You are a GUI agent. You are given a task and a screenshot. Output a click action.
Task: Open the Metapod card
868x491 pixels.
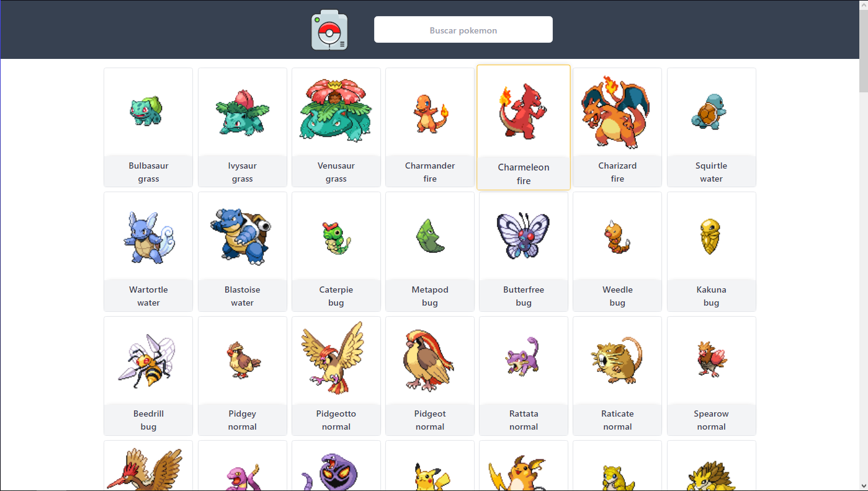pos(430,251)
